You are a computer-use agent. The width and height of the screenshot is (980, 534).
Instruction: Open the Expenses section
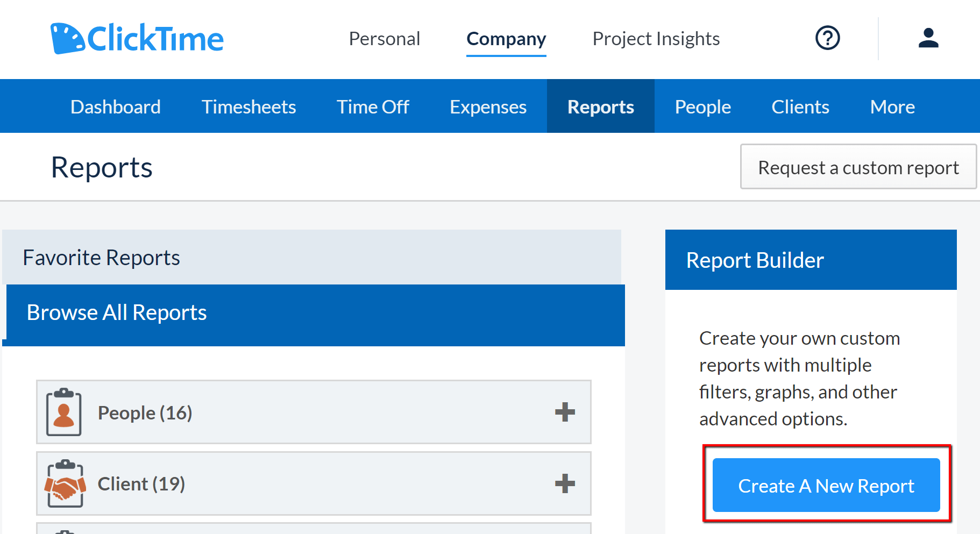(488, 106)
